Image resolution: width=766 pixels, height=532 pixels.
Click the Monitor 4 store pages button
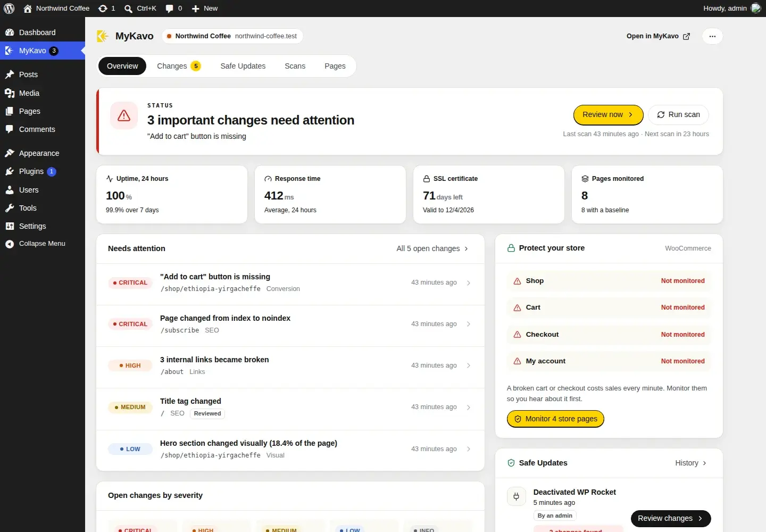click(x=555, y=419)
